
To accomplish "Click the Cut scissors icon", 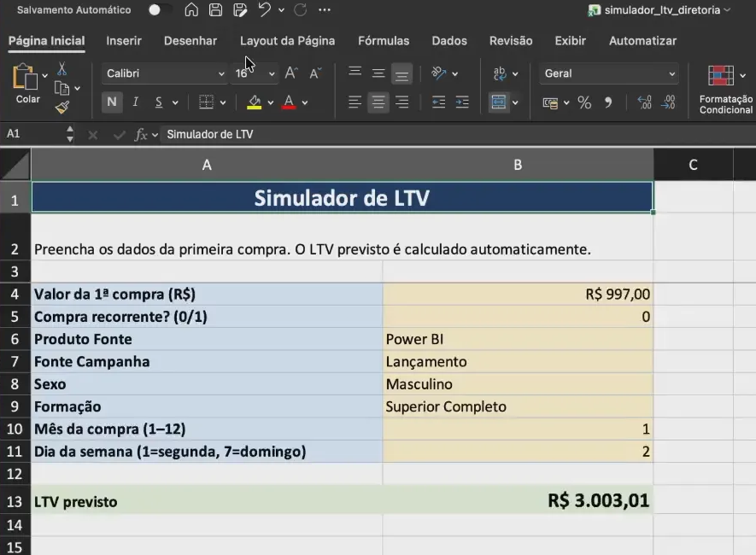I will point(62,69).
